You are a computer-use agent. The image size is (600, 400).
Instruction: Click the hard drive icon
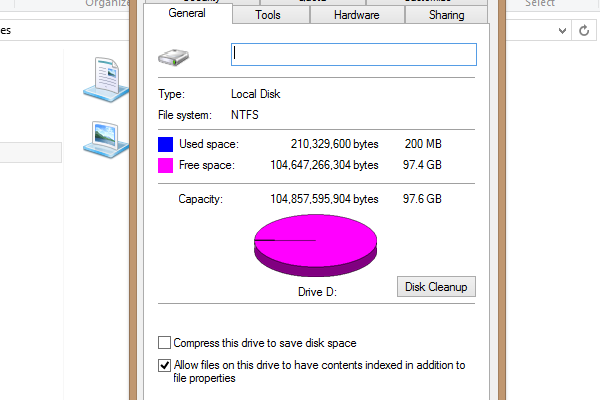[x=173, y=57]
